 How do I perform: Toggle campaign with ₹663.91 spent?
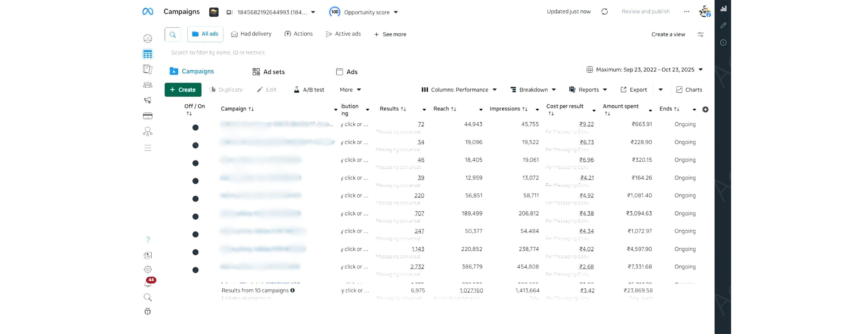pos(195,128)
